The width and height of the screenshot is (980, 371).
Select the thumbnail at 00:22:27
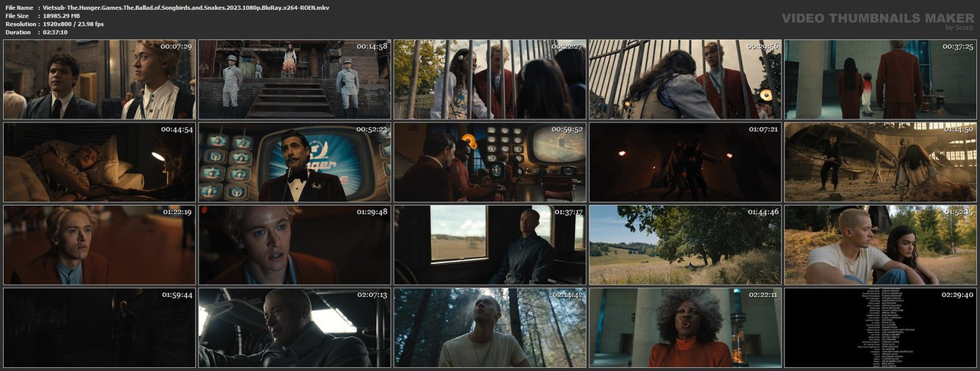[x=490, y=80]
